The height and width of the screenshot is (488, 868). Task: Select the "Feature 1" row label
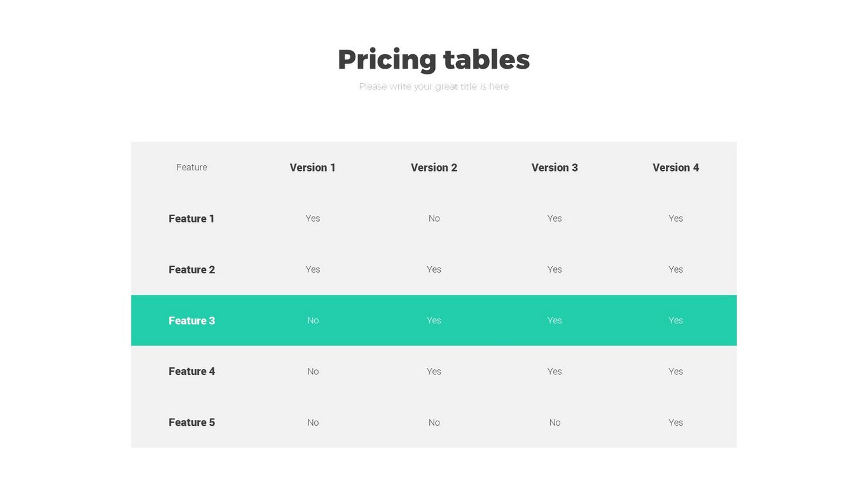pos(191,219)
